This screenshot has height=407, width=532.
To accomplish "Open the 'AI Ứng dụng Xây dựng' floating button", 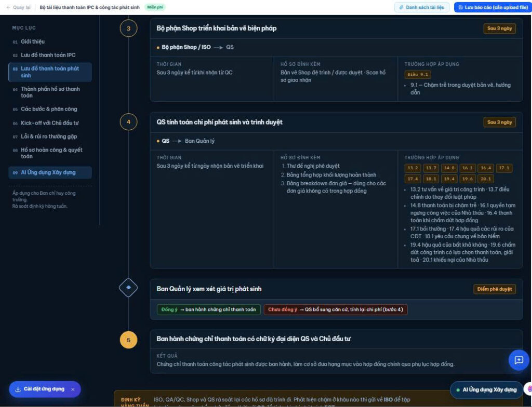I will (486, 390).
